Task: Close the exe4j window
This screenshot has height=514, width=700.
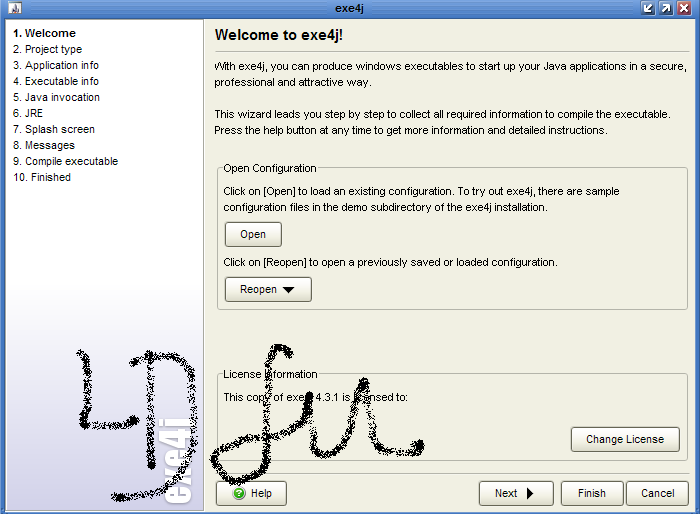Action: click(684, 8)
